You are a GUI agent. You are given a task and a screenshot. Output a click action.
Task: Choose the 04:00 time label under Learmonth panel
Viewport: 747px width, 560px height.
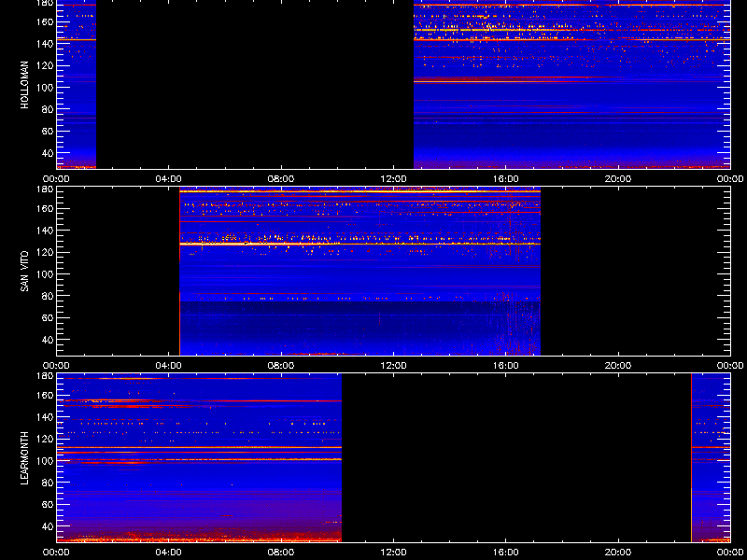(x=169, y=553)
